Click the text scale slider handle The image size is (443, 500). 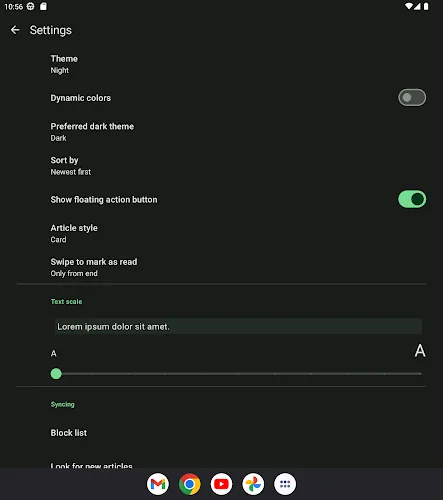(56, 374)
